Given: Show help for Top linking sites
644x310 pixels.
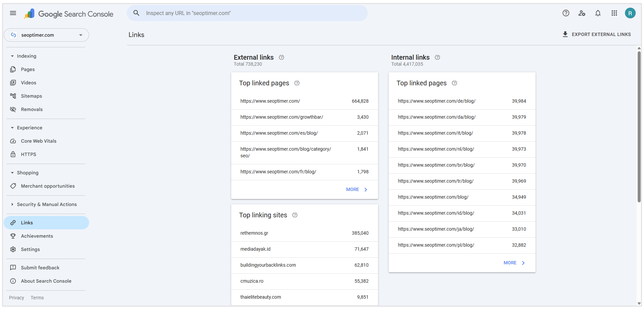Looking at the screenshot, I should 295,215.
